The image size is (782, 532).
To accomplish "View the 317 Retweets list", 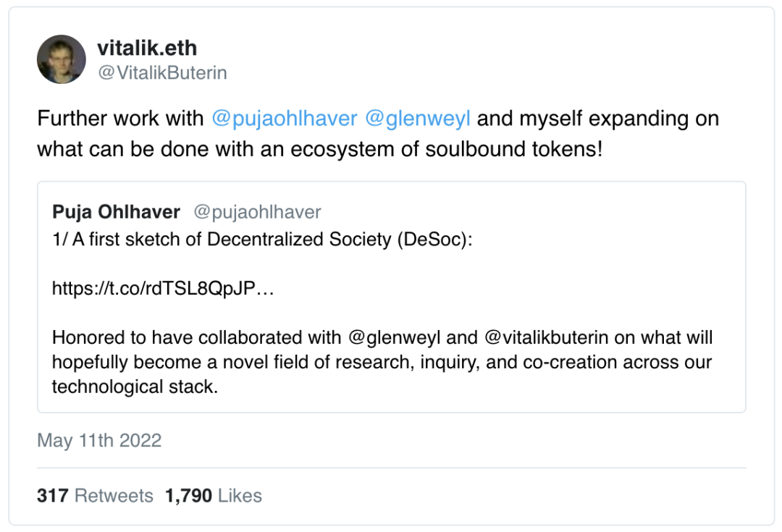I will (x=95, y=496).
